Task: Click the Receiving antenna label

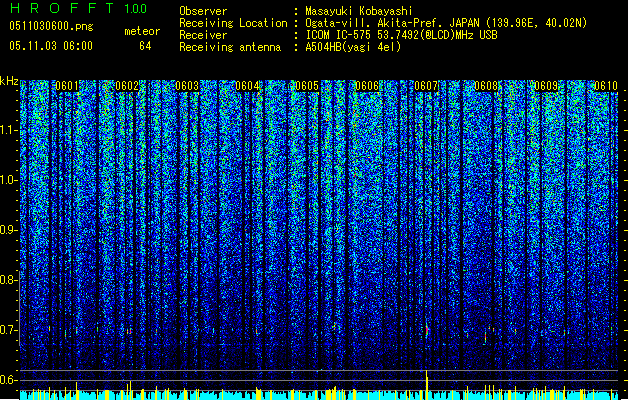Action: click(230, 47)
